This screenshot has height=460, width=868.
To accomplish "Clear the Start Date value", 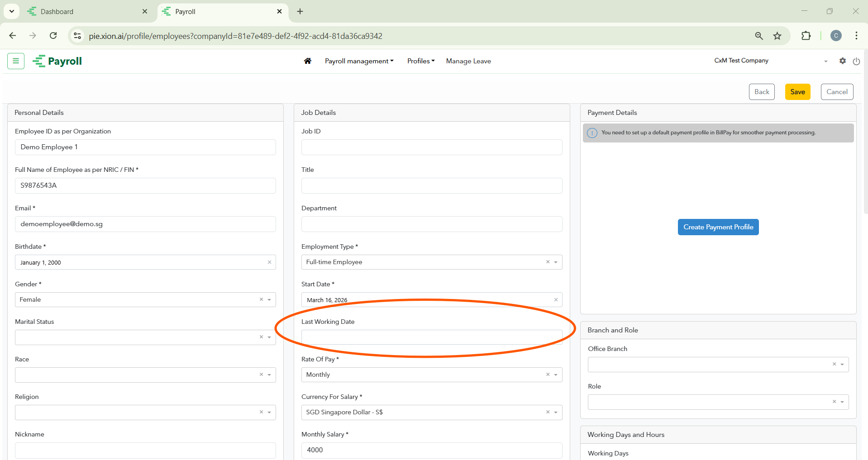I will tap(556, 300).
